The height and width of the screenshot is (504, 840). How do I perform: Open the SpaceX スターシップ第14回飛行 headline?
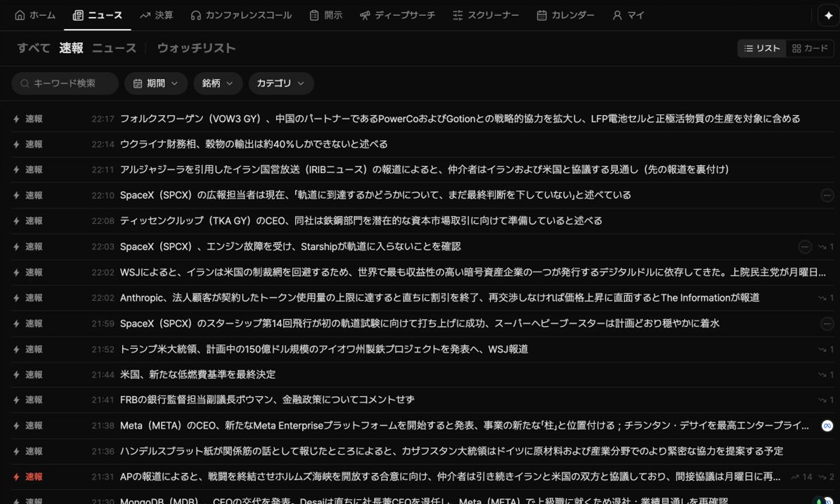point(419,324)
